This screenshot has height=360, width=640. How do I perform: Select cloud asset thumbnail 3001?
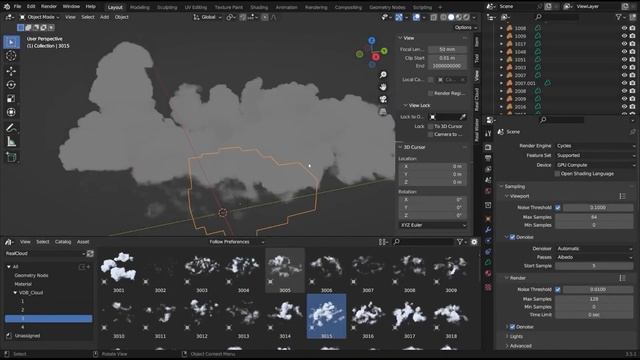119,271
